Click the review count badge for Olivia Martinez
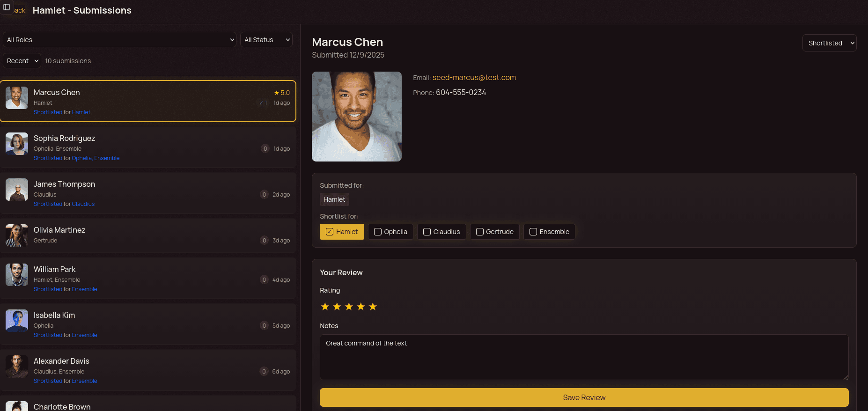Viewport: 868px width, 411px height. (264, 240)
